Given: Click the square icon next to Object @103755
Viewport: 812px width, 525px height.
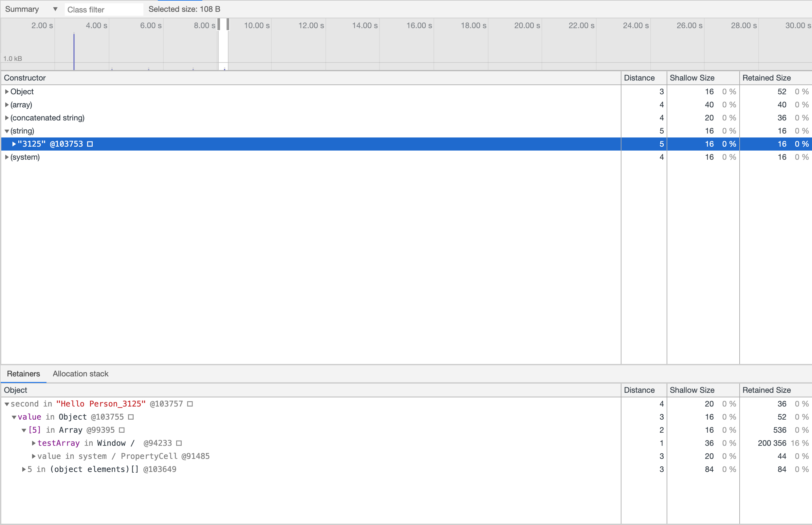Looking at the screenshot, I should point(131,417).
